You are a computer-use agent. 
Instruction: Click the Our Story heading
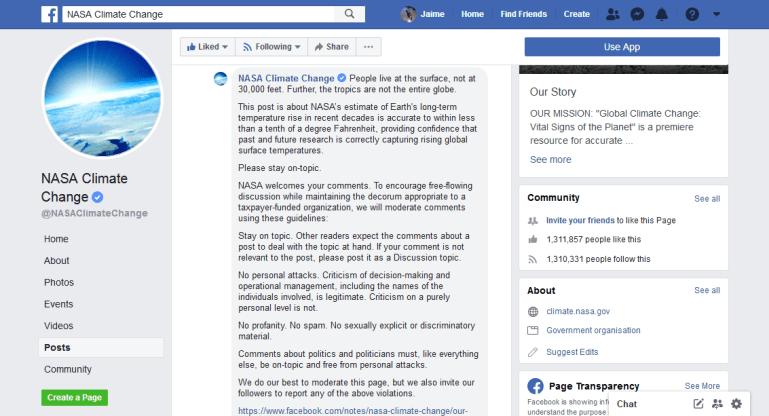point(553,92)
